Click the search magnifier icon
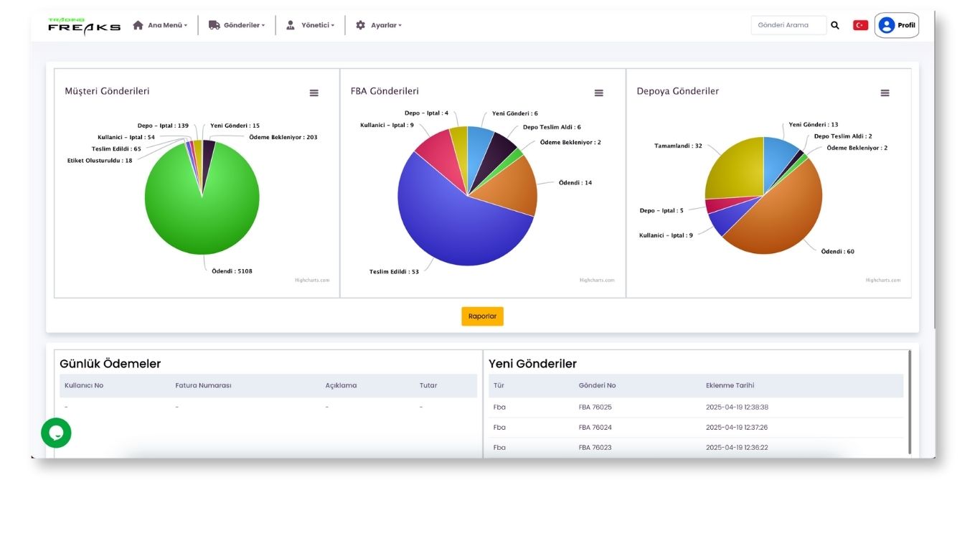The width and height of the screenshot is (980, 551). (x=835, y=25)
